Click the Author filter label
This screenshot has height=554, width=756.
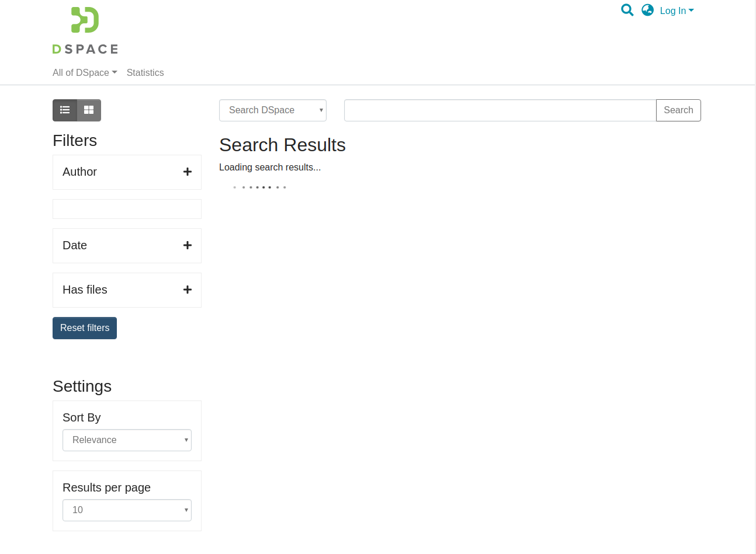pos(79,172)
